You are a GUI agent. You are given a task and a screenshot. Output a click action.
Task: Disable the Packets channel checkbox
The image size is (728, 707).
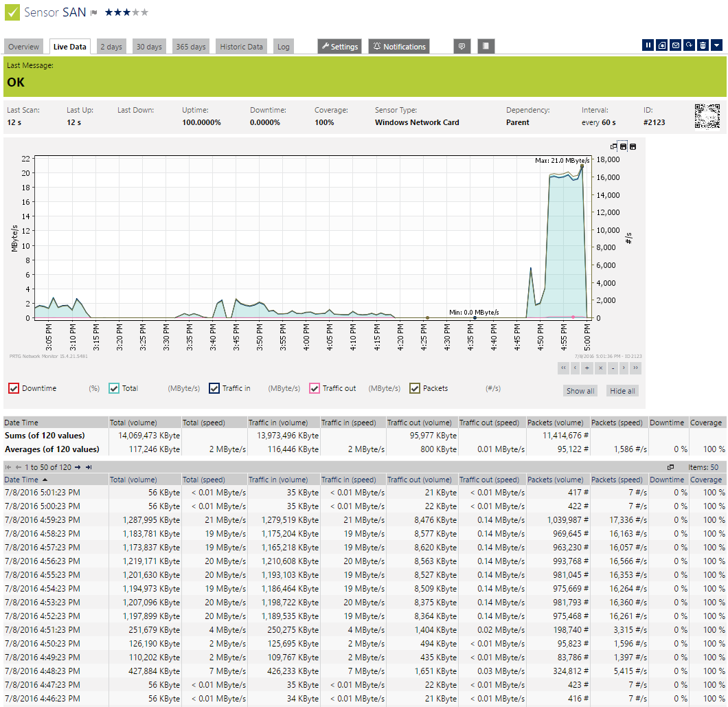pyautogui.click(x=415, y=389)
